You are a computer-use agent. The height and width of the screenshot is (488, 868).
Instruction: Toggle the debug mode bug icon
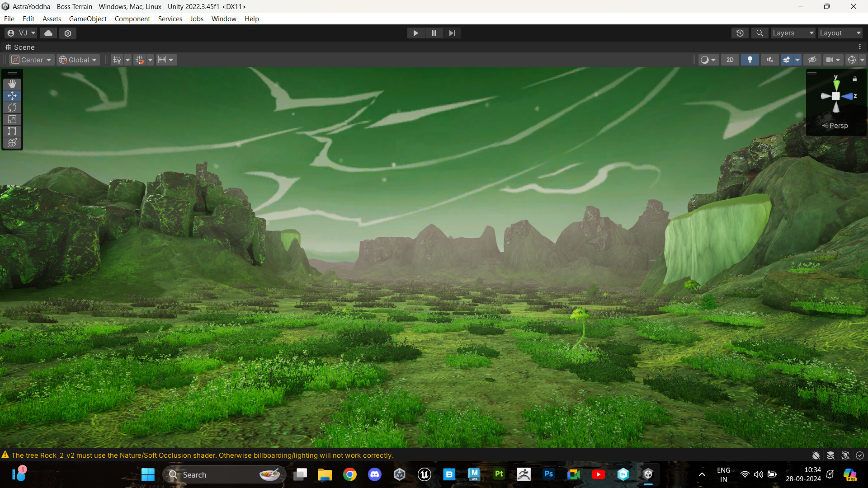coord(816,455)
